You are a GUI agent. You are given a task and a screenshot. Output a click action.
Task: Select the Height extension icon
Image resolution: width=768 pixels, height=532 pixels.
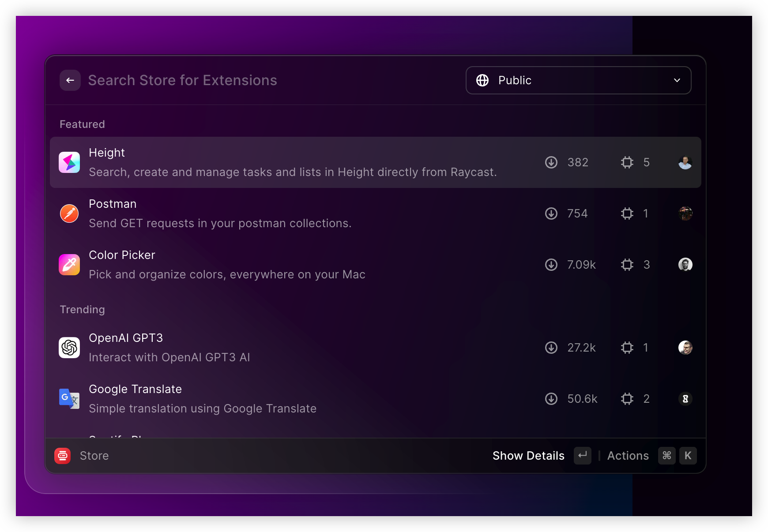point(69,162)
